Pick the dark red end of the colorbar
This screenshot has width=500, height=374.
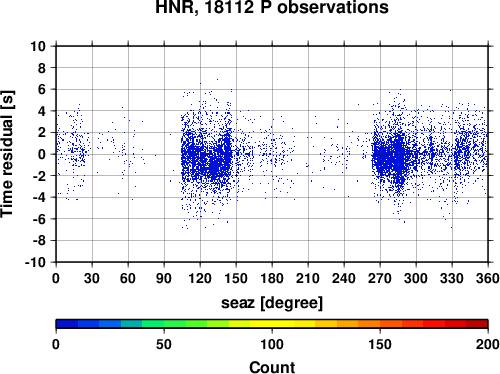477,324
